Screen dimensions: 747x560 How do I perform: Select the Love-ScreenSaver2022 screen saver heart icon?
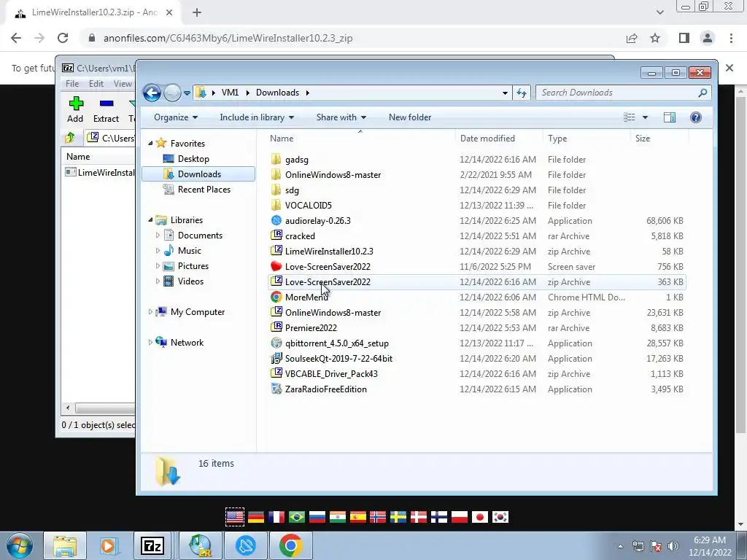pyautogui.click(x=276, y=267)
